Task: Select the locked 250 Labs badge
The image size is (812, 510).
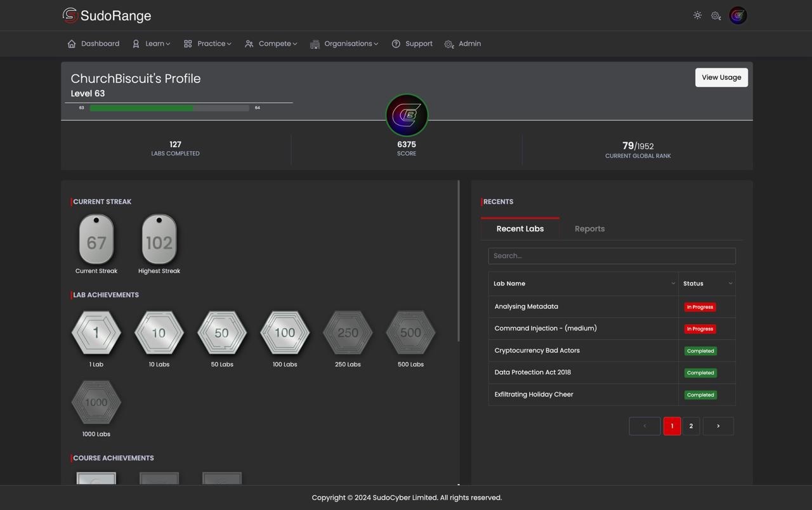Action: (x=348, y=332)
